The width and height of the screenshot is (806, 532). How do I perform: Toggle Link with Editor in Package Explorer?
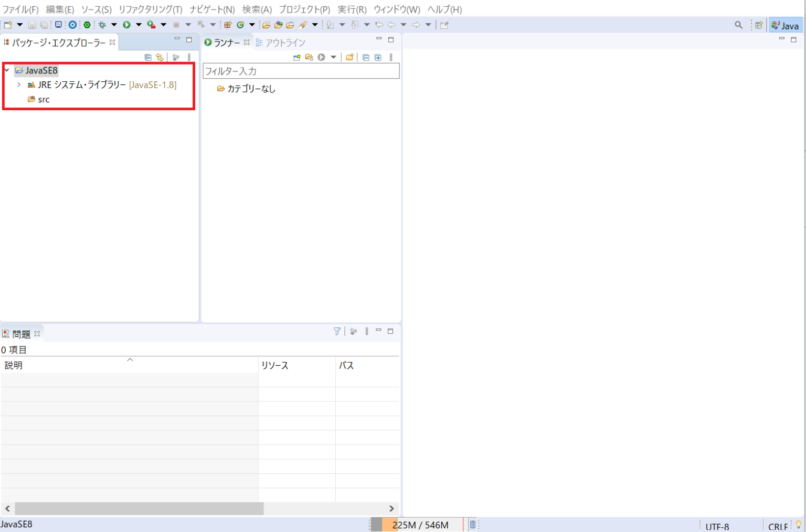coord(160,57)
